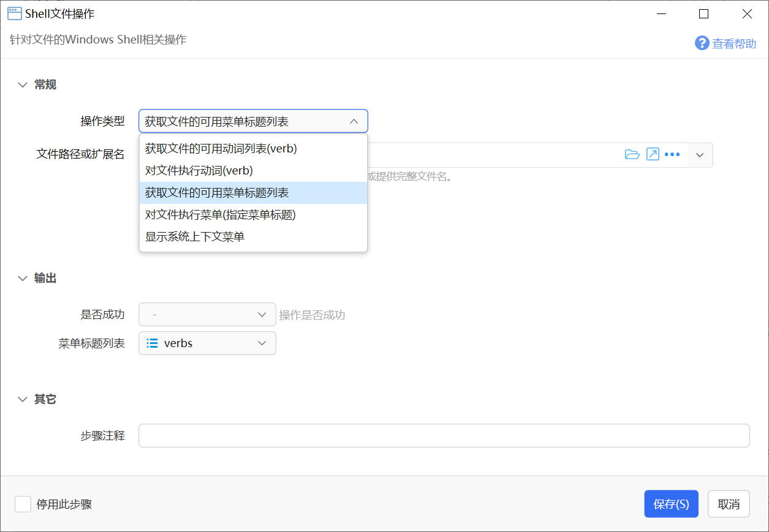Screen dimensions: 769x532
Task: Select 获取文件的可用菜单标题列表 in dropdown list
Action: tap(253, 192)
